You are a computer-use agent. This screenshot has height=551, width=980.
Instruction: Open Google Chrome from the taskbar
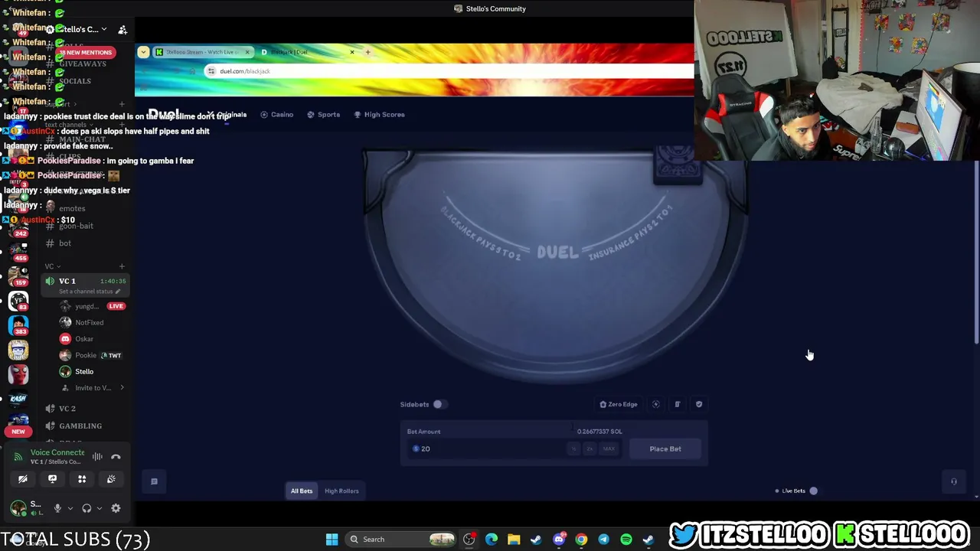coord(581,540)
